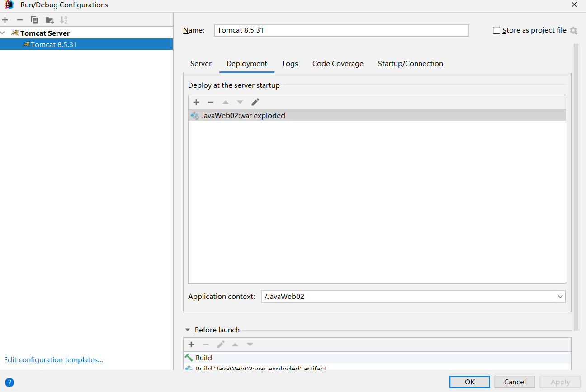Edit the selected deployment artifact
586x392 pixels.
[x=255, y=102]
